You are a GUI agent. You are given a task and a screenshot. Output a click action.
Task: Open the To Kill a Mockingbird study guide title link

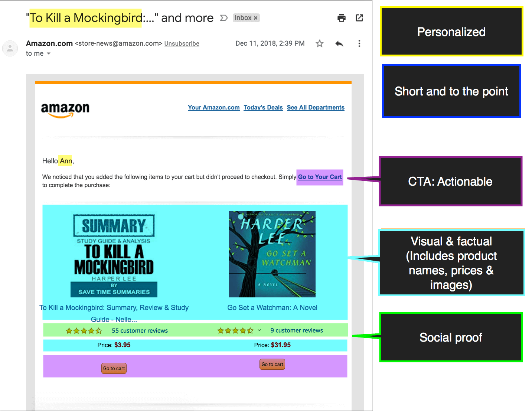point(114,313)
